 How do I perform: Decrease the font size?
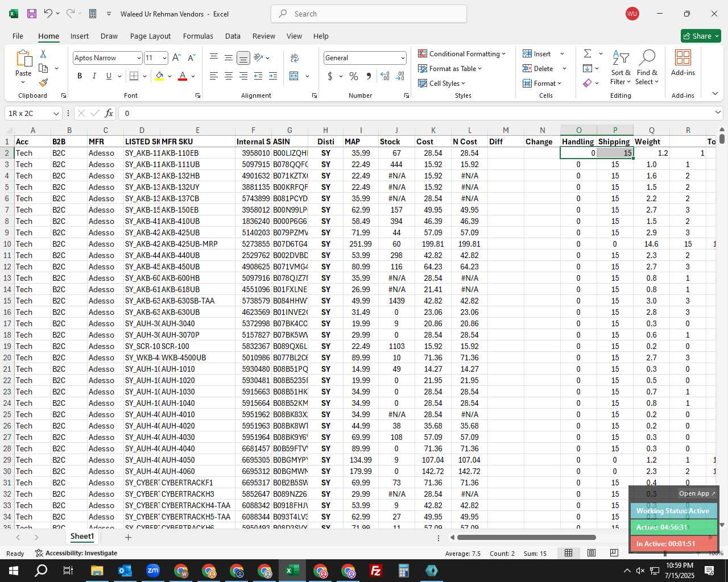tap(191, 57)
